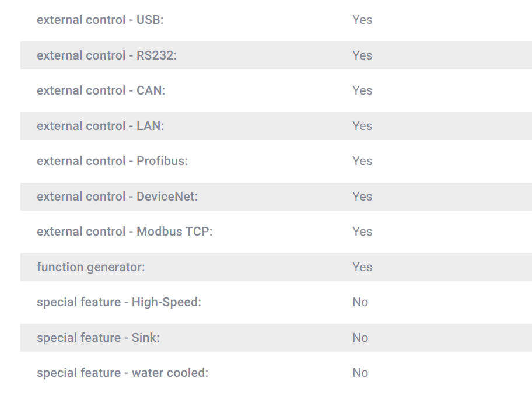
Task: Select the No value for High-Speed row
Action: [x=360, y=302]
